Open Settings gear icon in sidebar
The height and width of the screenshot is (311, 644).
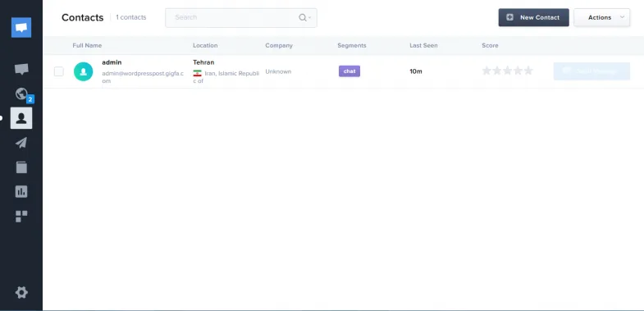21,292
